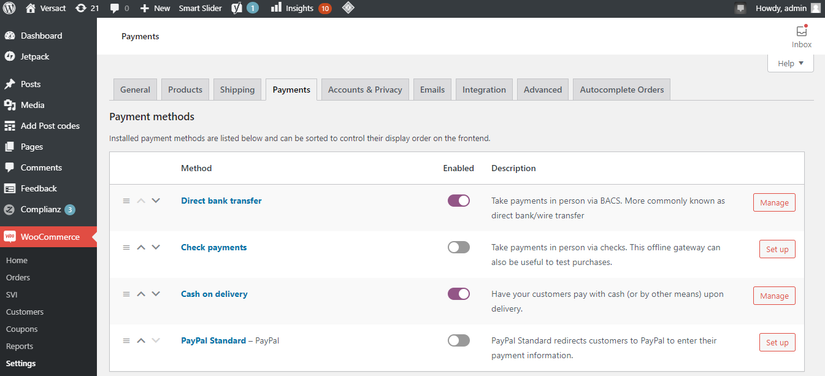
Task: Open PayPal Standard link
Action: click(213, 340)
